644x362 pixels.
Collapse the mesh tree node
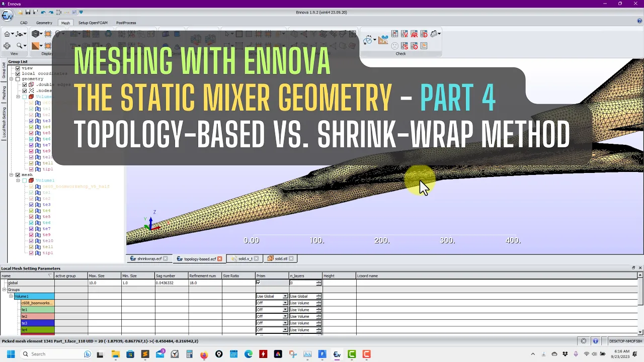pos(11,175)
